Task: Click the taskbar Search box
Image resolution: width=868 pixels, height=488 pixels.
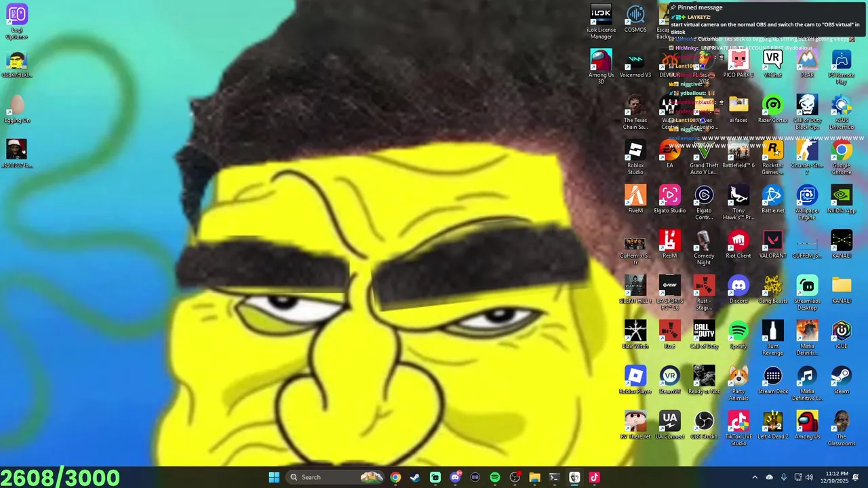Action: [336, 477]
